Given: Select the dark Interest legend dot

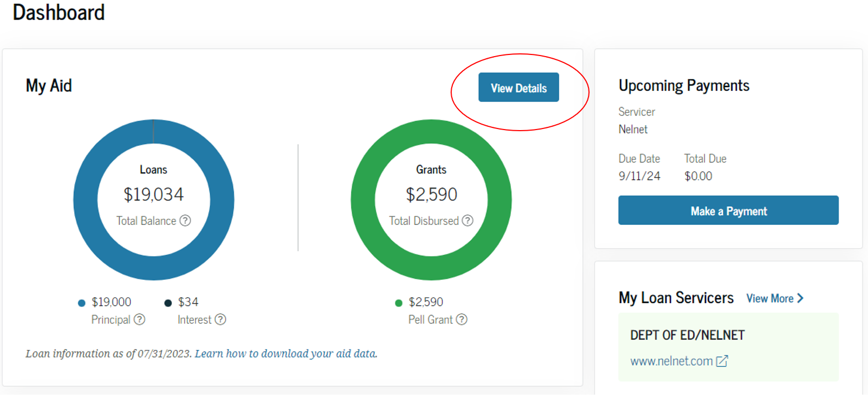Looking at the screenshot, I should 168,303.
